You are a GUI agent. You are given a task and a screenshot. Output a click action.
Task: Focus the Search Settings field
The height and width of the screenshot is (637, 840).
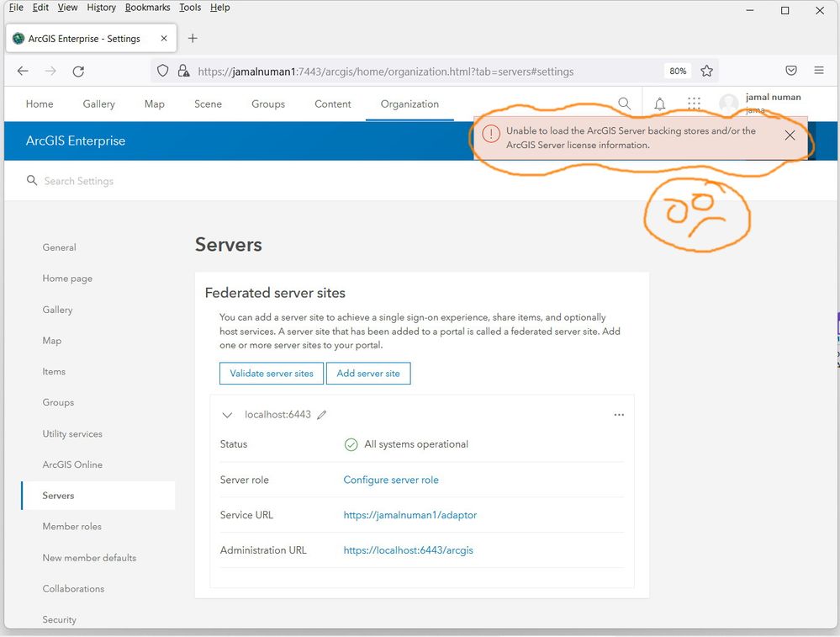pyautogui.click(x=79, y=181)
